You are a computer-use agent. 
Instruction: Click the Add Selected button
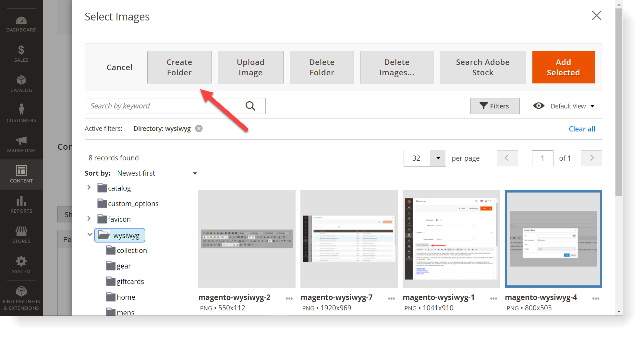pos(563,67)
